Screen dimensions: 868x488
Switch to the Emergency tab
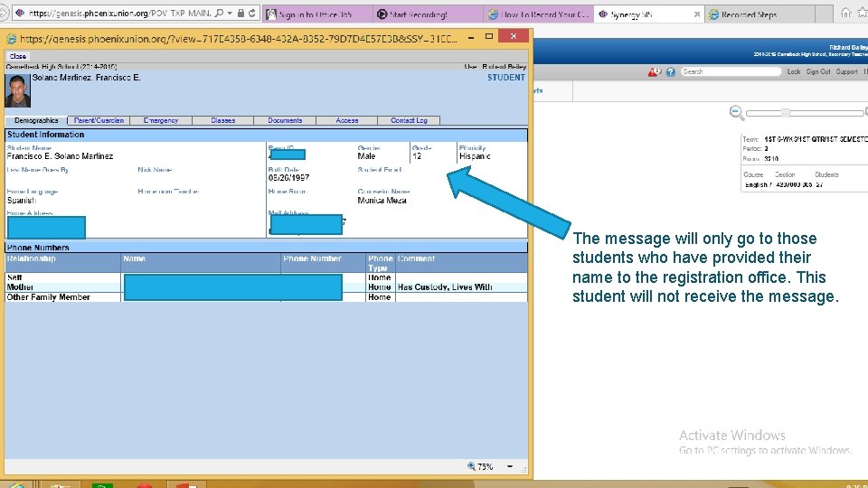coord(161,120)
